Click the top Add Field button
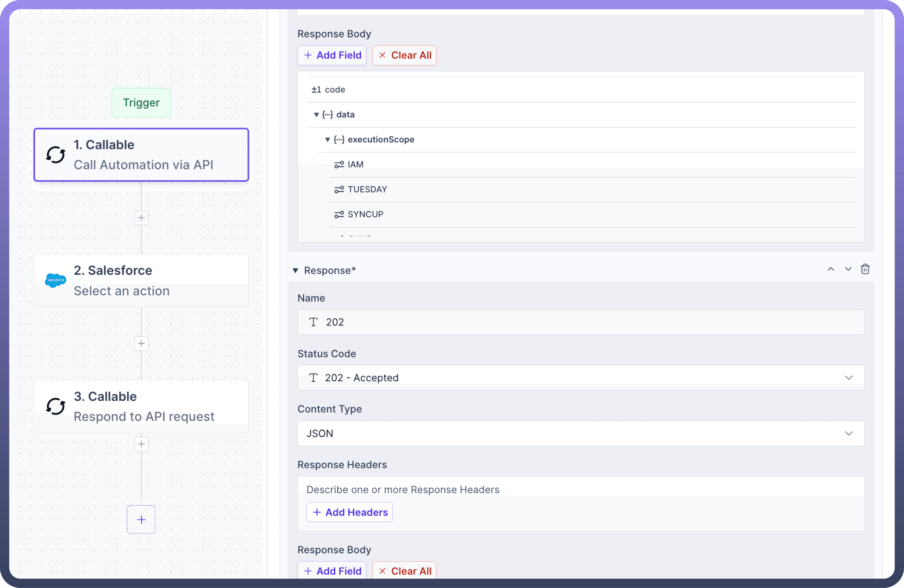Image resolution: width=904 pixels, height=588 pixels. [332, 55]
